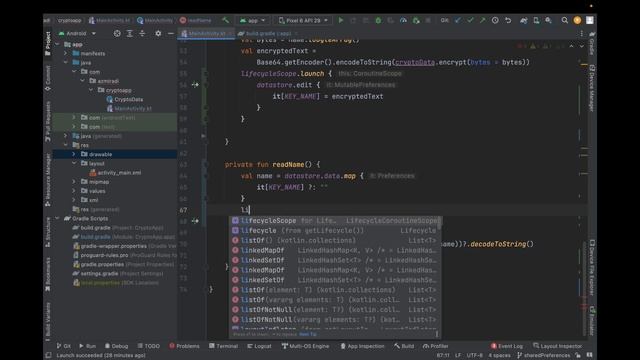Toggle tool window bars at status bar corner

[x=48, y=356]
